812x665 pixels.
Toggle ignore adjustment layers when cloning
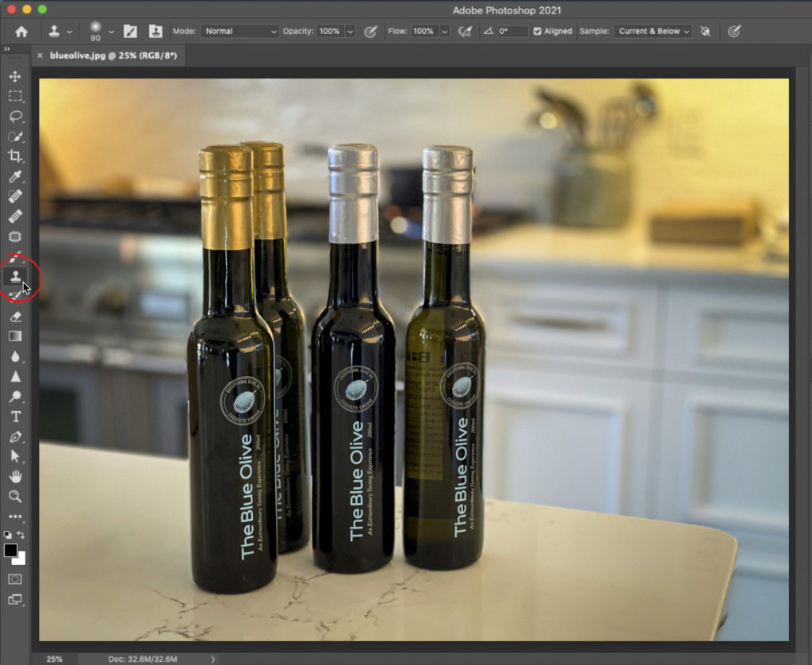[x=705, y=32]
